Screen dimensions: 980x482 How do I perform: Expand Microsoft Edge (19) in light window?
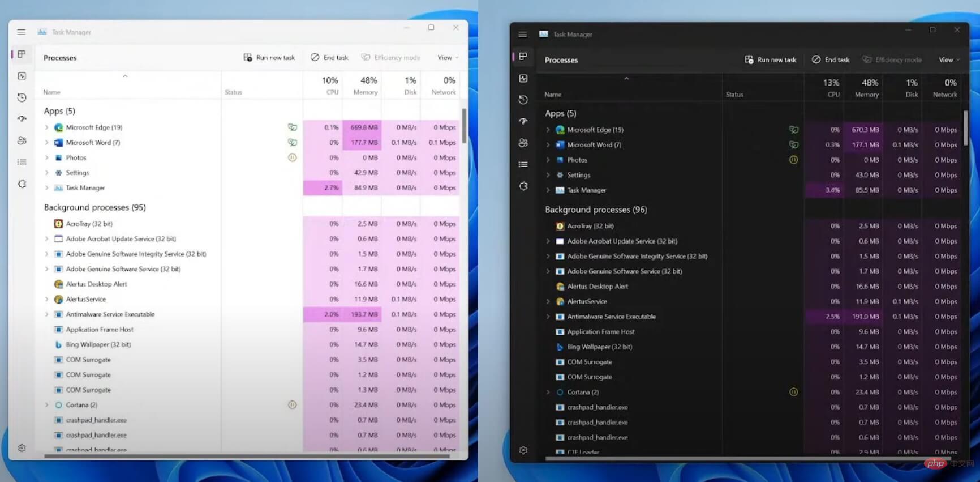(x=46, y=127)
